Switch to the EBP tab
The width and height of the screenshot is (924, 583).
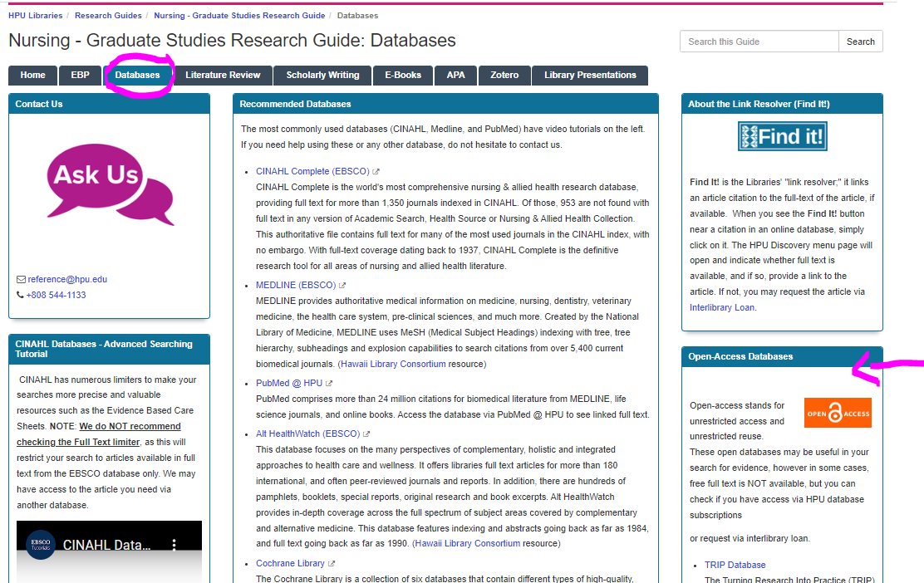(80, 76)
